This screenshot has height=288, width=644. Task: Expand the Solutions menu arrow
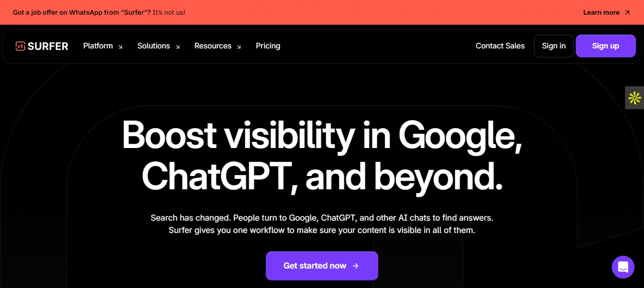click(178, 46)
